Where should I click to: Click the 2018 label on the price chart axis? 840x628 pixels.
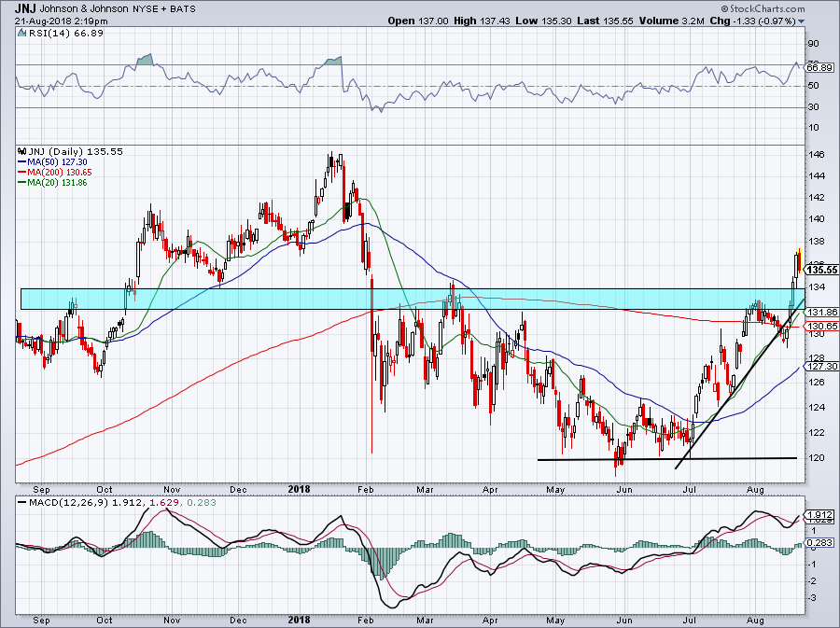tap(299, 489)
